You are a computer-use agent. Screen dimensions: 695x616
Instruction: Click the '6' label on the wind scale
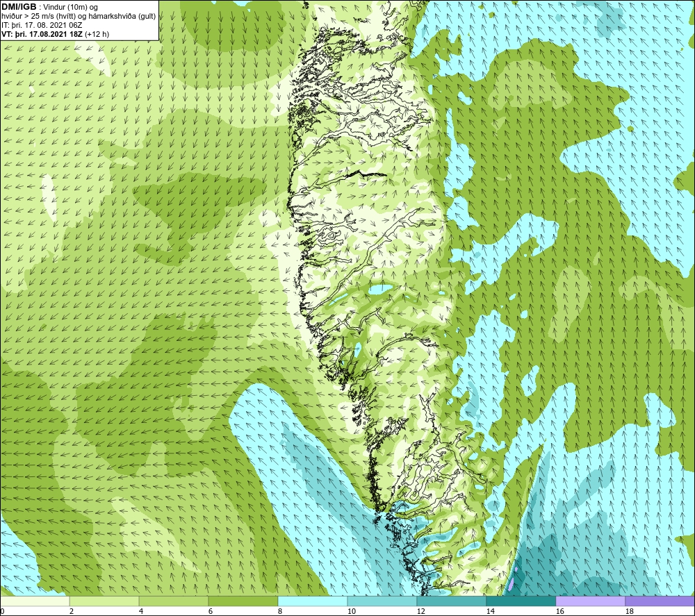[211, 611]
